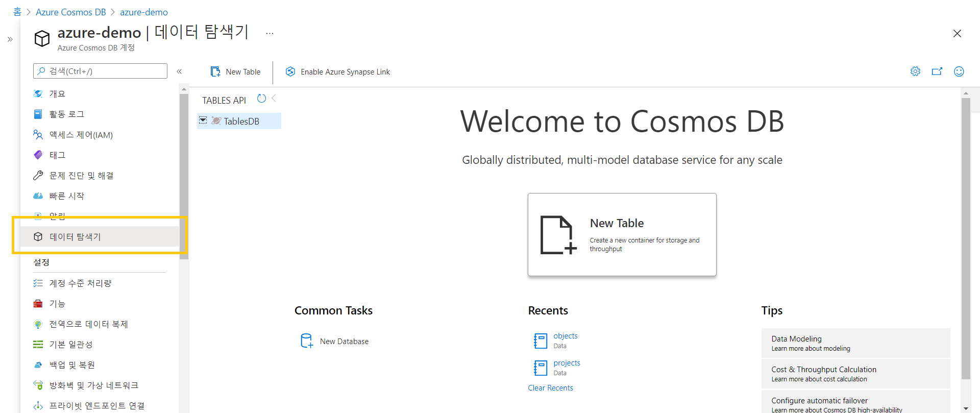Image resolution: width=980 pixels, height=413 pixels.
Task: Go to 홈 breadcrumb
Action: click(17, 12)
